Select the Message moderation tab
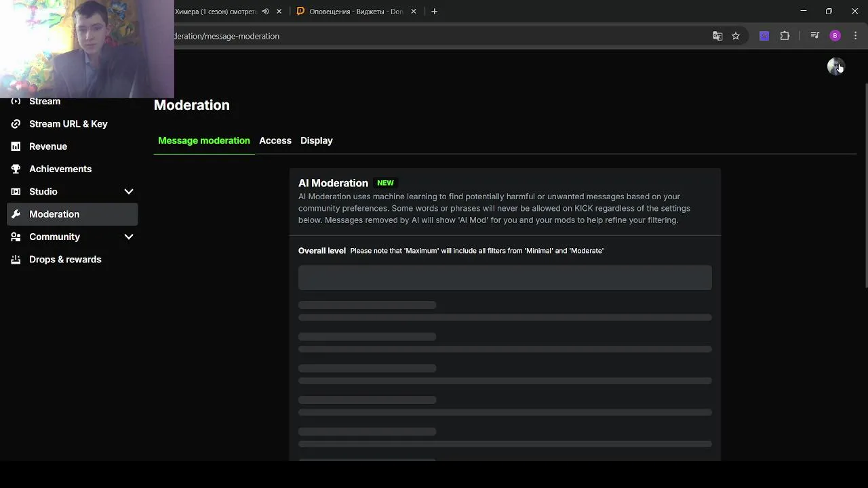 (x=204, y=140)
